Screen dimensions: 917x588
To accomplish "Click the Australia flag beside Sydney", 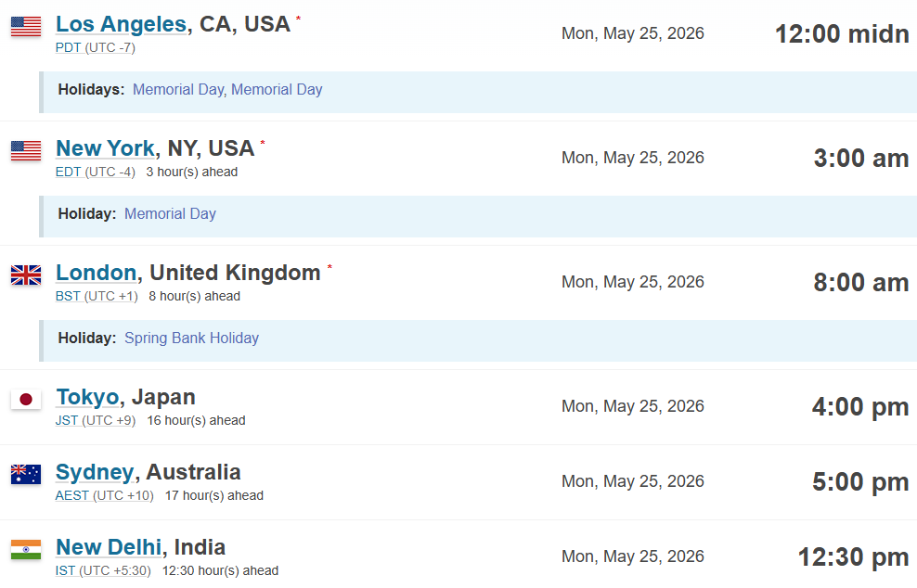I will [x=26, y=474].
